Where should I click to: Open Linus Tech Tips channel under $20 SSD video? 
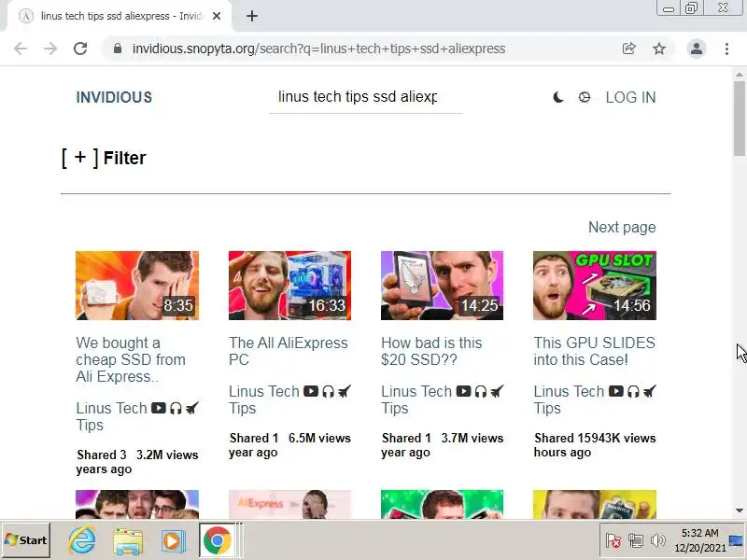coord(416,399)
